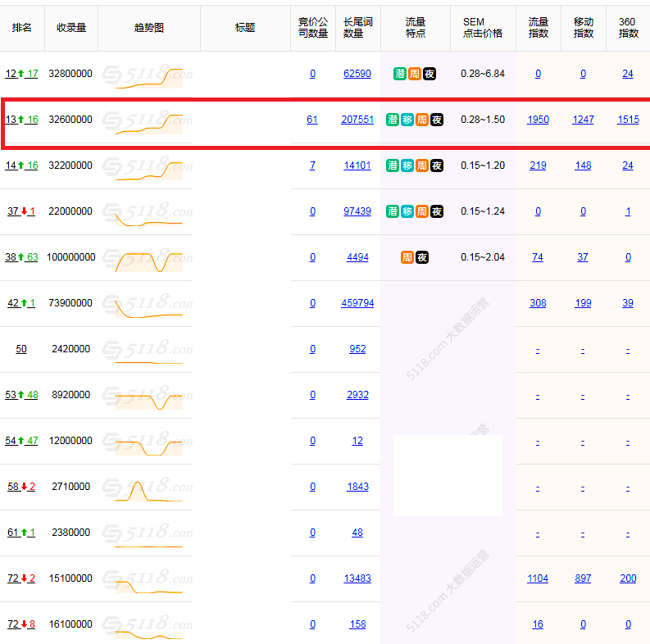The image size is (650, 644).
Task: Open traffic index 219
Action: click(538, 166)
